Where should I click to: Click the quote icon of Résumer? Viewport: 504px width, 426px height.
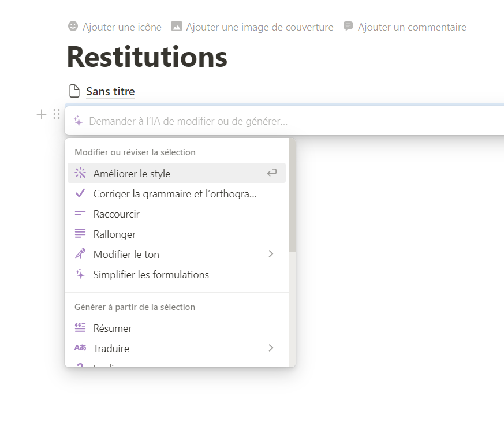(x=80, y=327)
